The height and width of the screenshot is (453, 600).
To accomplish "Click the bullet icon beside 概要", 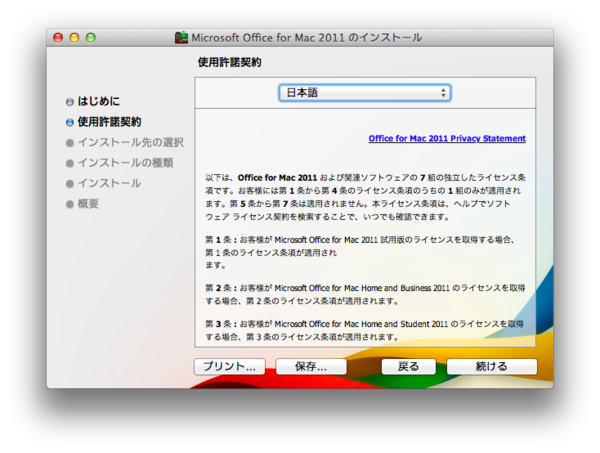I will (x=70, y=204).
